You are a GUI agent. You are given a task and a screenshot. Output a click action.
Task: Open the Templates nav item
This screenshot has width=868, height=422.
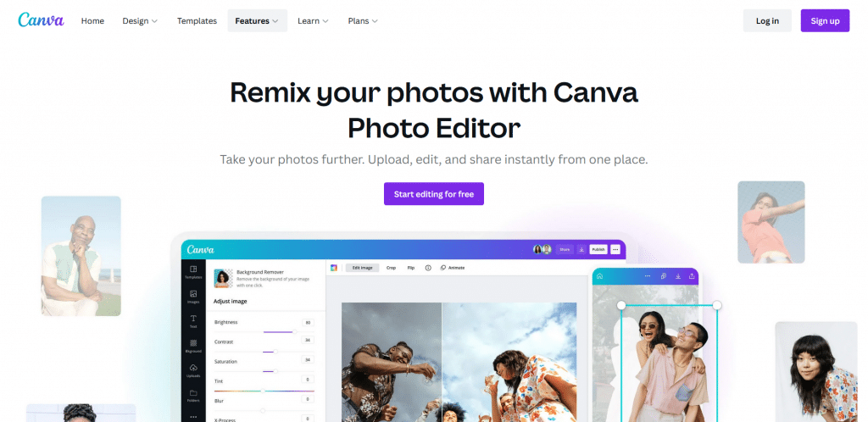click(197, 21)
